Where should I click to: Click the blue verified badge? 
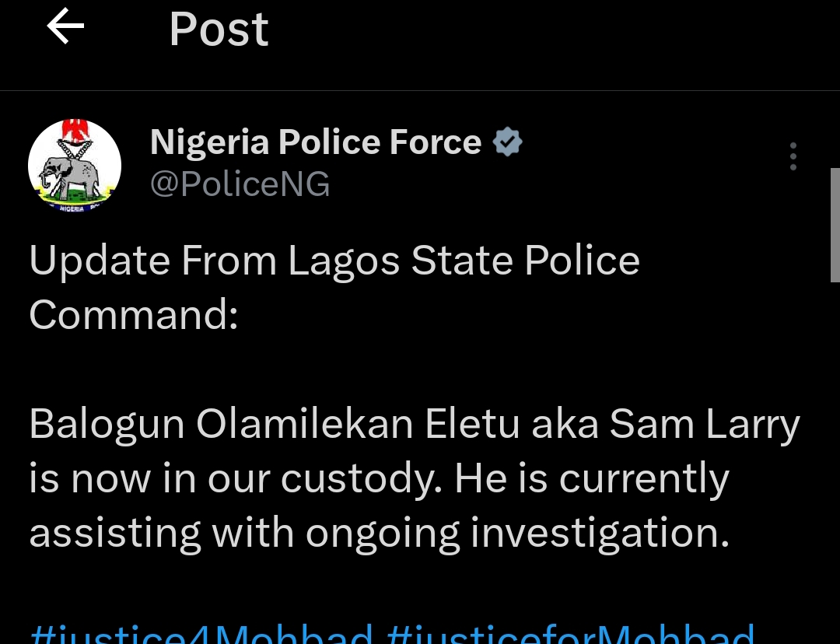507,142
